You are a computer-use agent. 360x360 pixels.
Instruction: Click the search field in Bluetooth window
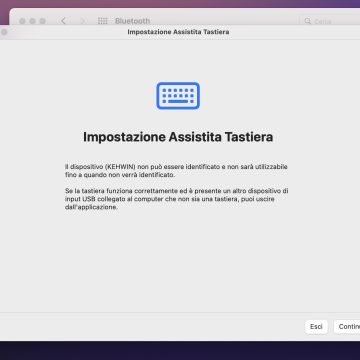330,21
